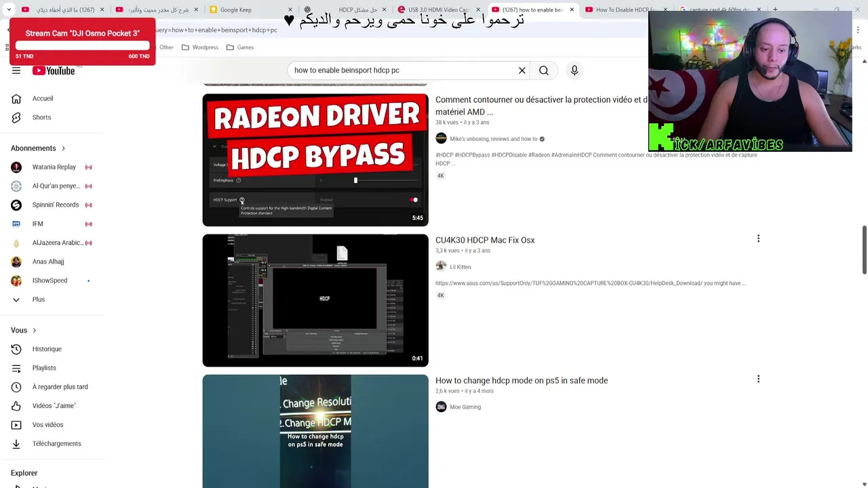Click the YouTube logo
Viewport: 868px width, 488px height.
pos(54,70)
